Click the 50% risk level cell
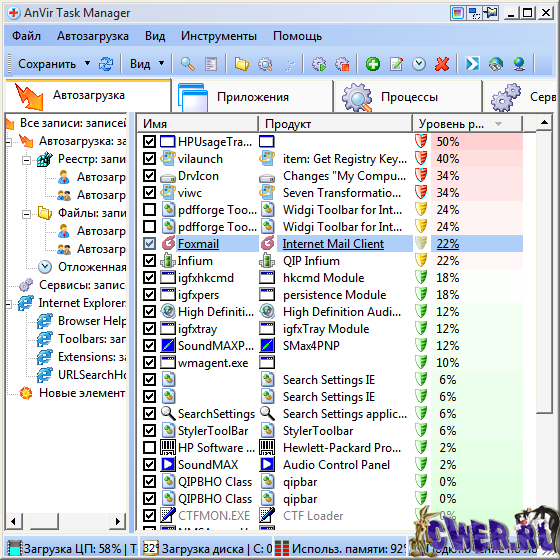 476,141
